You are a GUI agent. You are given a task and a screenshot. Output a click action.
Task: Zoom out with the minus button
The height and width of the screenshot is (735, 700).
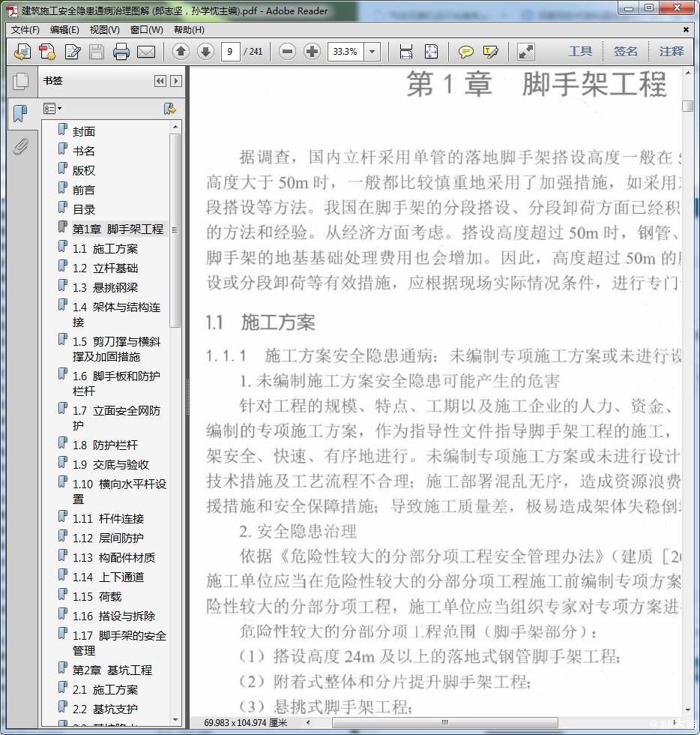(287, 52)
